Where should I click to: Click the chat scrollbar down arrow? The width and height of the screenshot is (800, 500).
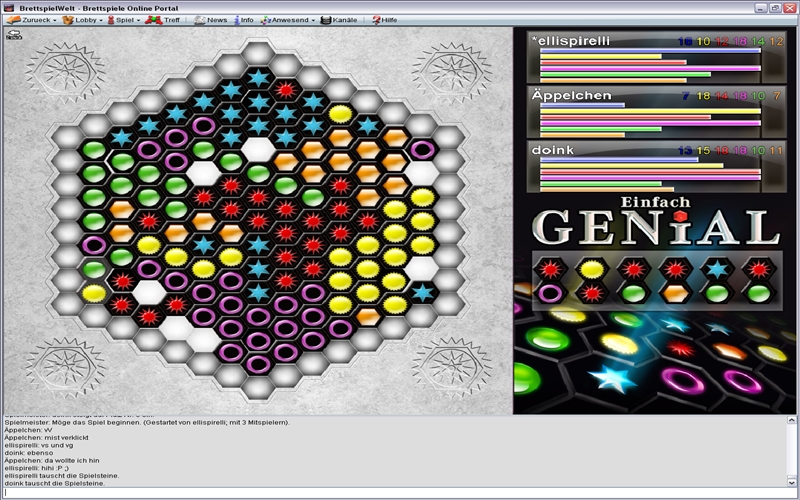point(792,482)
